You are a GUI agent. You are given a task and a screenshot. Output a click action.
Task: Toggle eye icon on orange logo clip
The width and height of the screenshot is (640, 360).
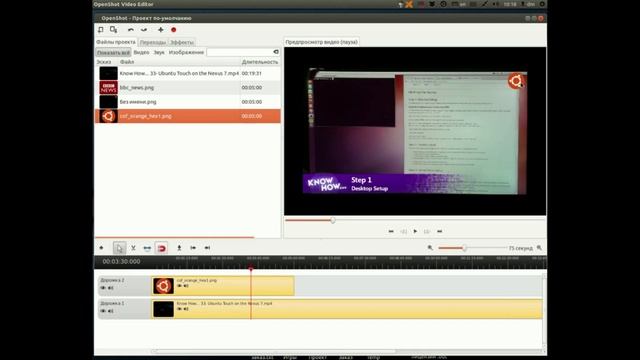(179, 286)
